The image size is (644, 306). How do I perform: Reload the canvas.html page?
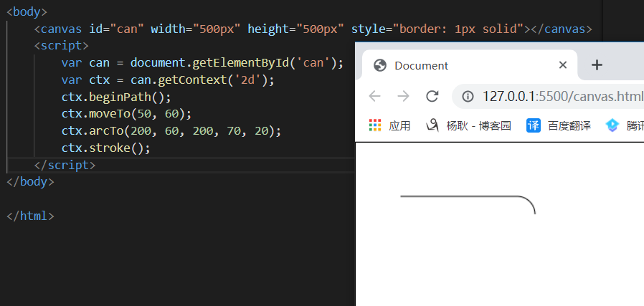tap(432, 97)
